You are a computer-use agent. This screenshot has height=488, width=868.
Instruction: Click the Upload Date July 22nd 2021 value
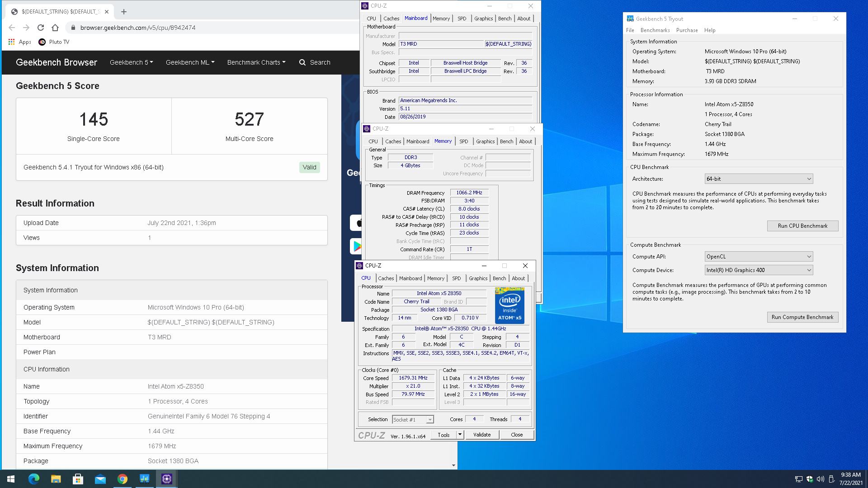coord(182,223)
